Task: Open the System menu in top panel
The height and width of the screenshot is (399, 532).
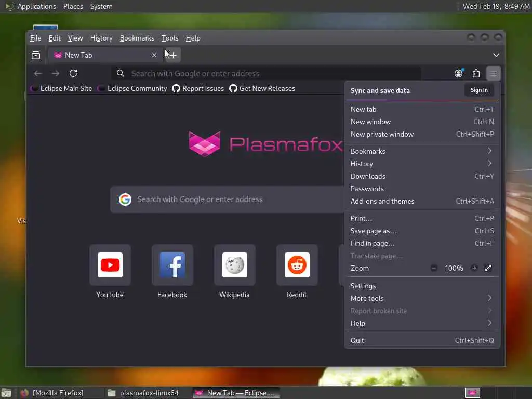Action: tap(101, 6)
